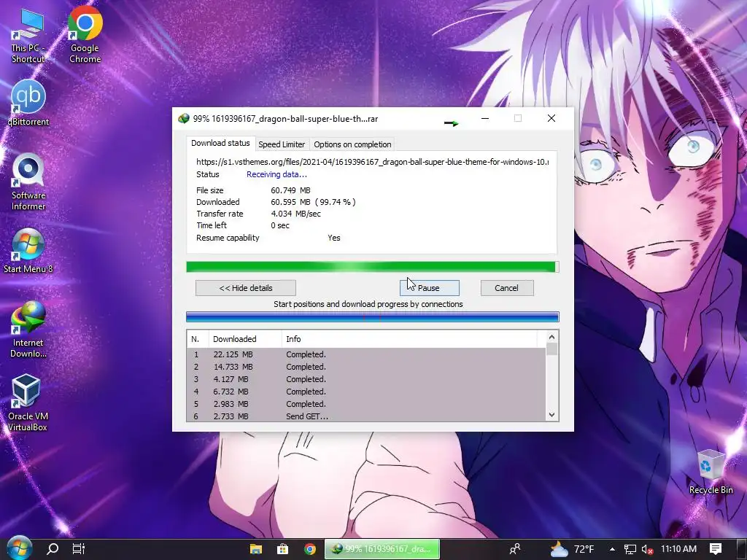Click the download URL text
747x560 pixels.
point(372,162)
